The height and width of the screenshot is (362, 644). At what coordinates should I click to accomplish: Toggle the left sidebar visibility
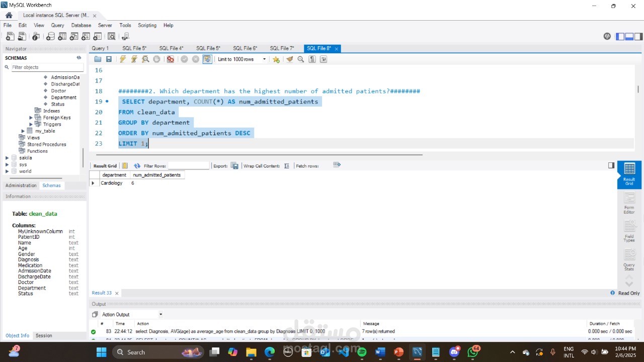tap(620, 36)
